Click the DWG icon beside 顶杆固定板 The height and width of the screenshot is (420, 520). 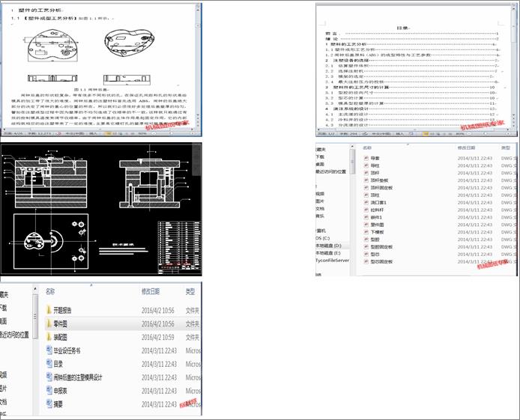click(366, 188)
